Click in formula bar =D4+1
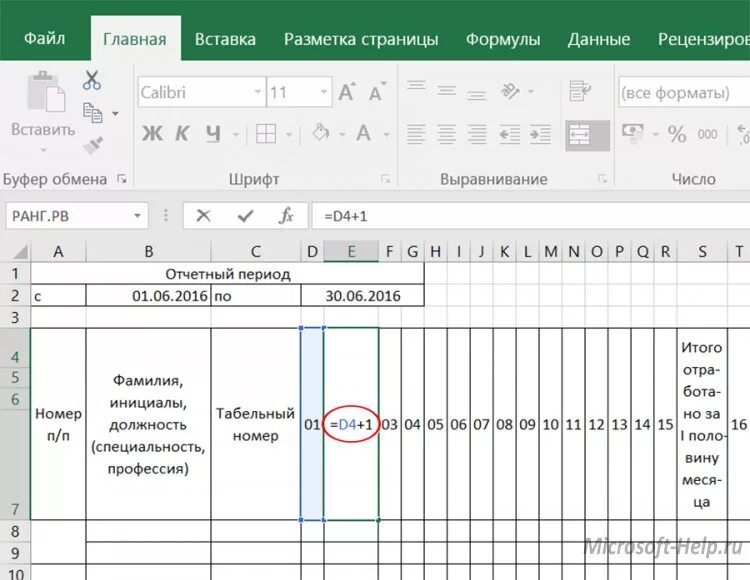 531,216
